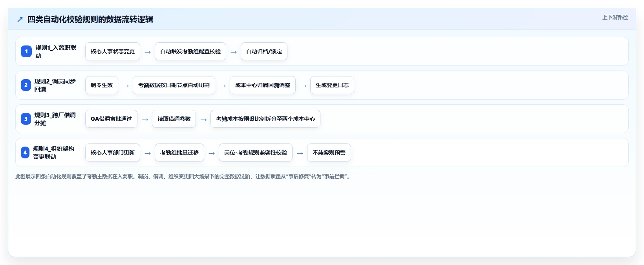The height and width of the screenshot is (265, 644).
Task: Select the 核心人事状态变更 step
Action: (x=113, y=51)
